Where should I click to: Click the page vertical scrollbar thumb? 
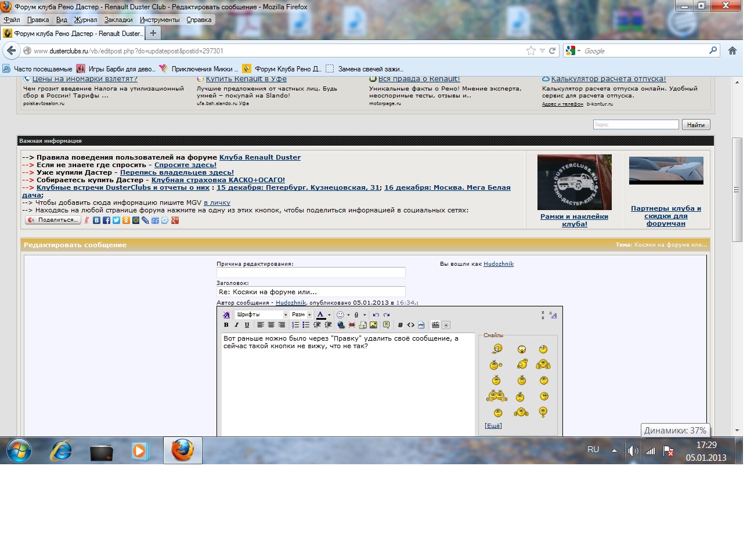click(737, 189)
